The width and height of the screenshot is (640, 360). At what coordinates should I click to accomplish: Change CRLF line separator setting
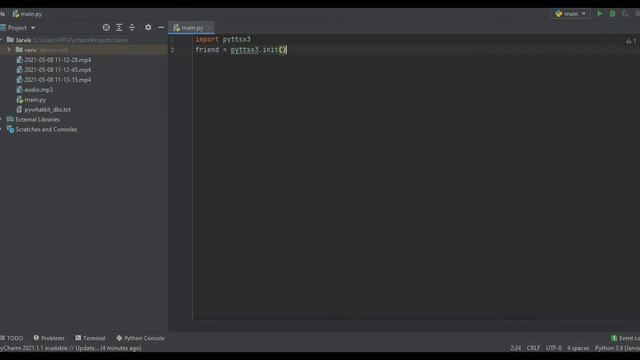tap(533, 348)
